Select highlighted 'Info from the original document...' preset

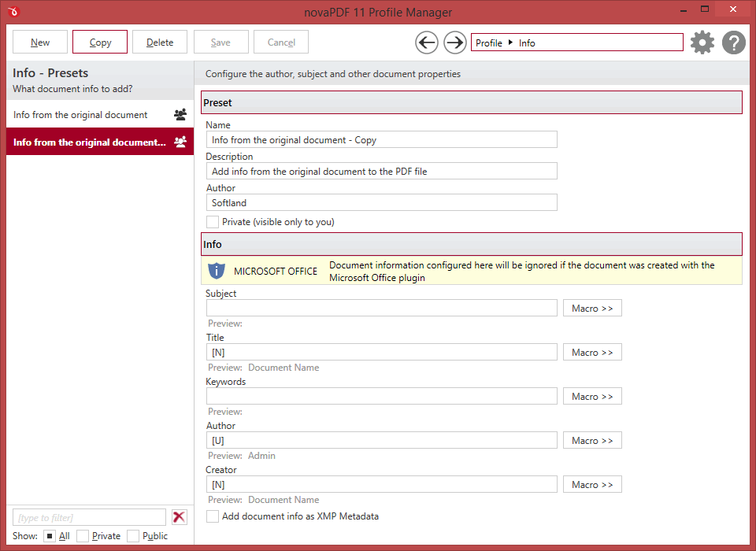tap(100, 142)
